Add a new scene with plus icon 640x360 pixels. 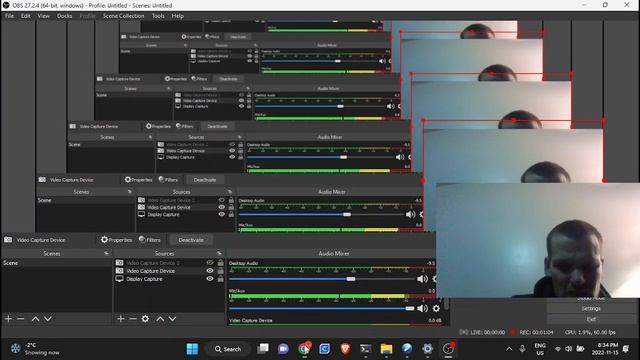[8, 319]
